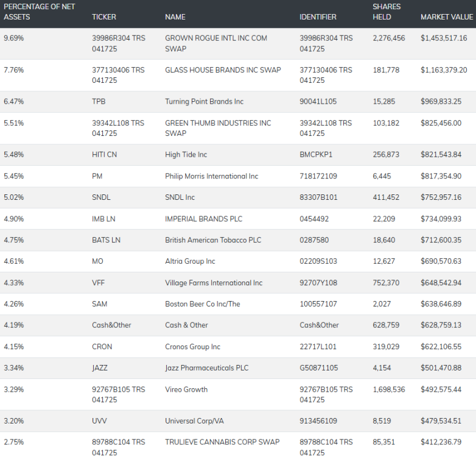
Task: Select Trulieve Cannabis Corp Swap name
Action: (x=222, y=442)
